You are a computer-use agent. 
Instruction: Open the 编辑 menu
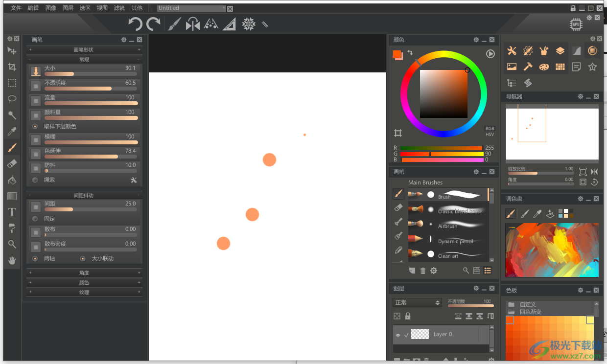[x=33, y=8]
